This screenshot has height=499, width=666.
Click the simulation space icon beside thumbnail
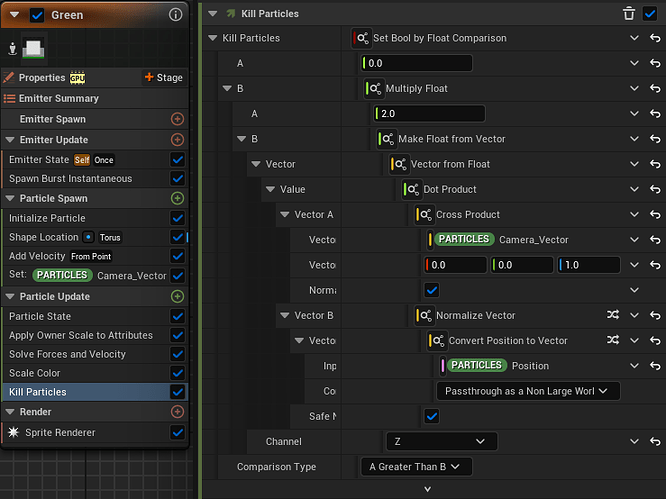click(x=12, y=49)
